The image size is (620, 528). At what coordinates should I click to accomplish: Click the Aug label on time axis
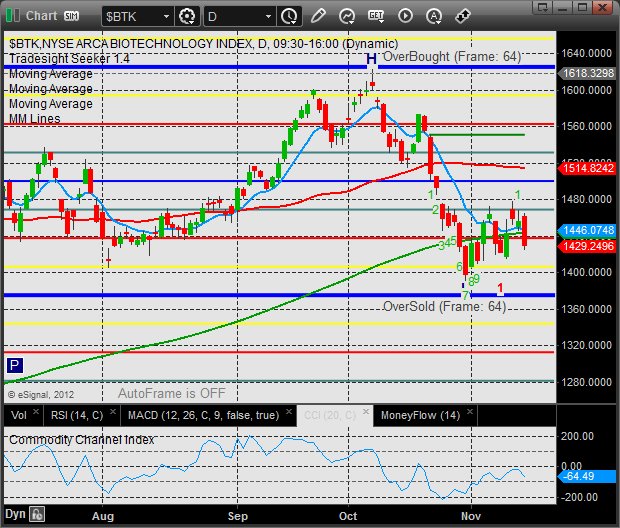pyautogui.click(x=103, y=516)
